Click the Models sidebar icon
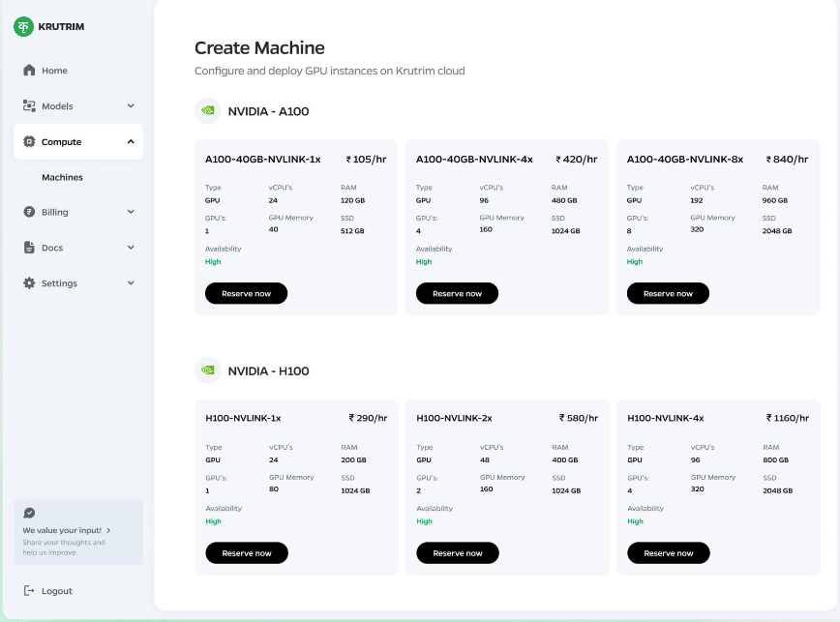840x622 pixels. click(x=29, y=106)
